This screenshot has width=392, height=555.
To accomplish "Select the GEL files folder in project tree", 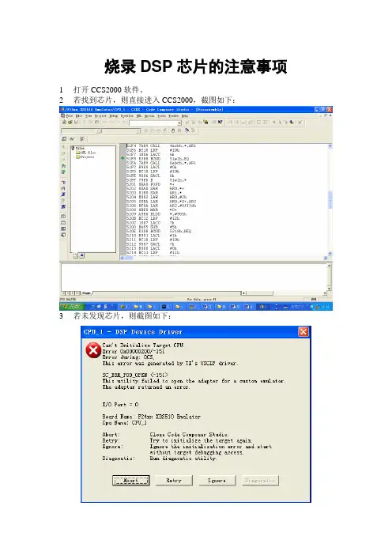I will 86,153.
